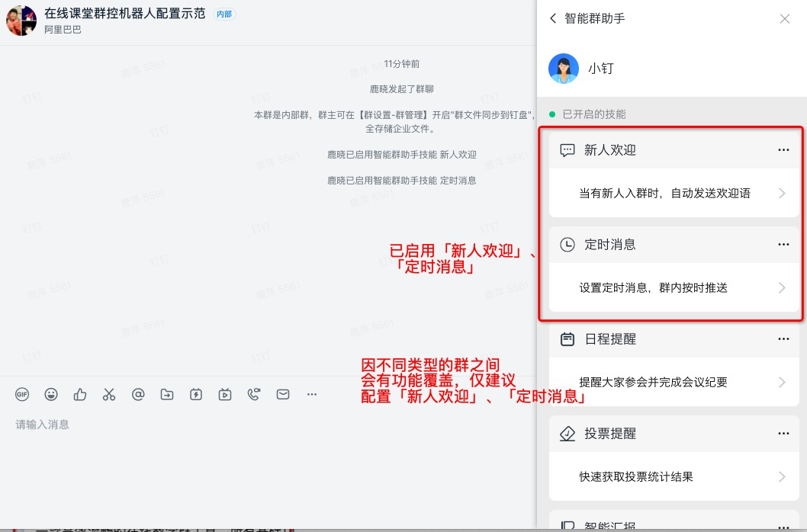Click the envelope mail icon in the toolbar
The image size is (807, 532).
283,395
